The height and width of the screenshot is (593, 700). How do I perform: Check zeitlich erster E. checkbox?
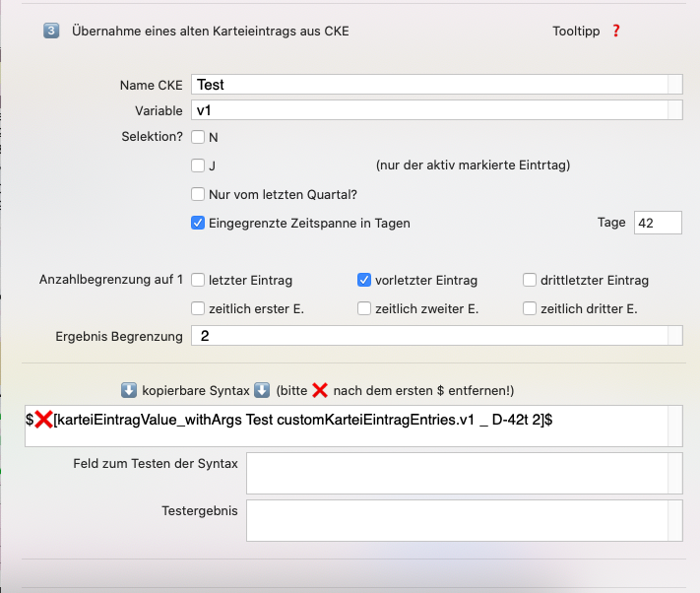198,308
